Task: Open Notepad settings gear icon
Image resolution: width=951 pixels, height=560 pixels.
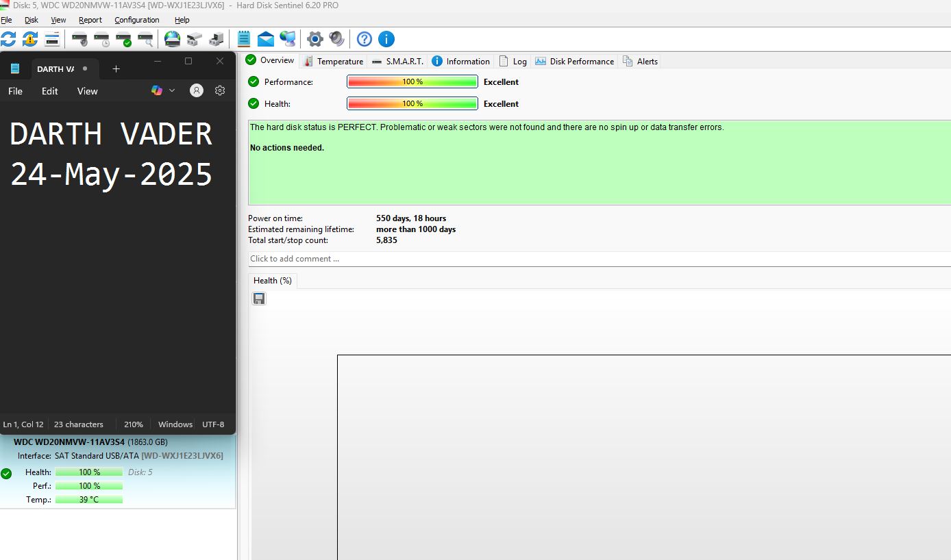Action: [x=220, y=90]
